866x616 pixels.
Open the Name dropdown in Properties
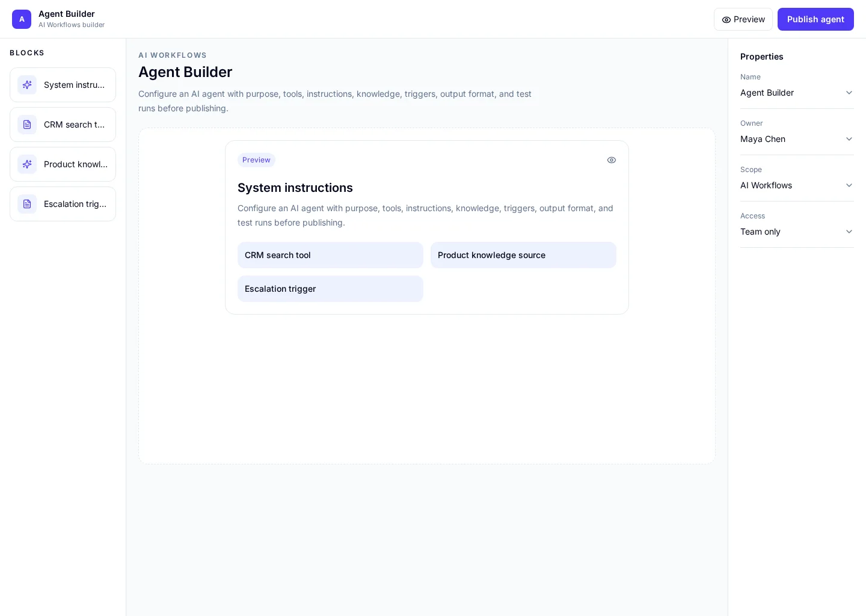[797, 93]
